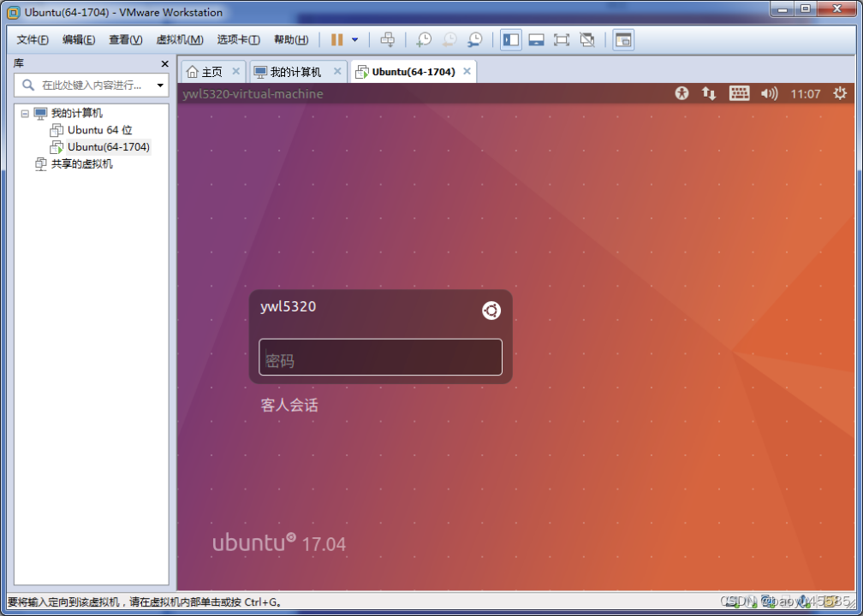Expand the power options dropdown arrow

pos(355,39)
